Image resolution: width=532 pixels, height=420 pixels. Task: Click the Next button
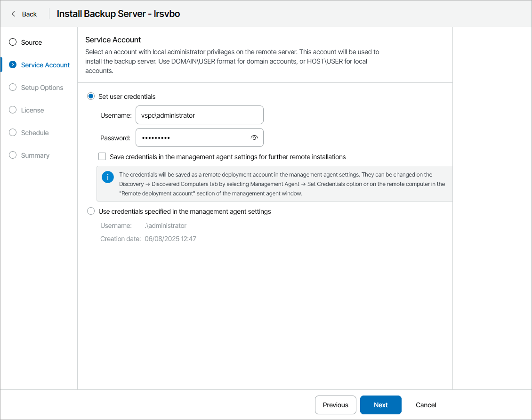point(380,404)
